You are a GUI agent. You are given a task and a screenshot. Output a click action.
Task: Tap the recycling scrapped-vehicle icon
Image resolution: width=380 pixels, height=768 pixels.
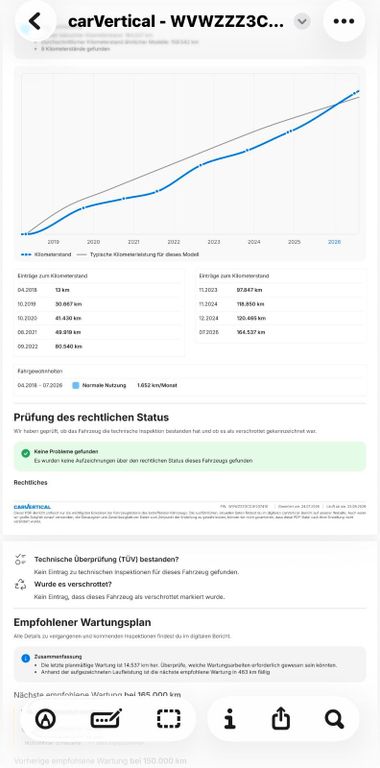click(x=21, y=584)
